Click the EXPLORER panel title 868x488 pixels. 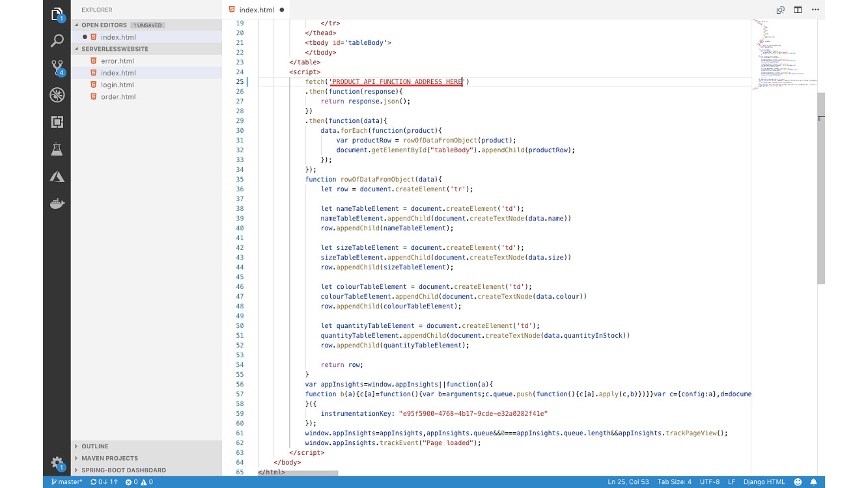pyautogui.click(x=96, y=10)
